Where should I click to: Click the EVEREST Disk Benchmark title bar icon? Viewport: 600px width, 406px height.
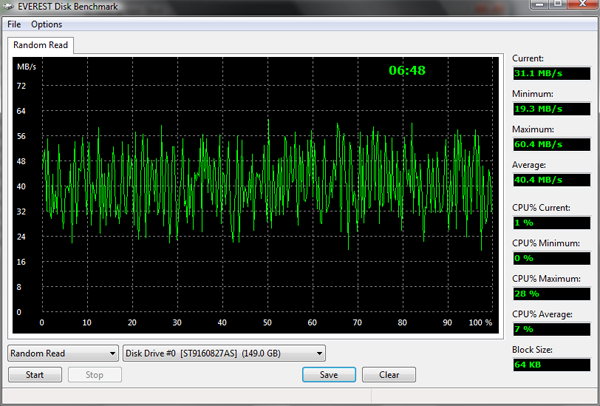click(8, 7)
